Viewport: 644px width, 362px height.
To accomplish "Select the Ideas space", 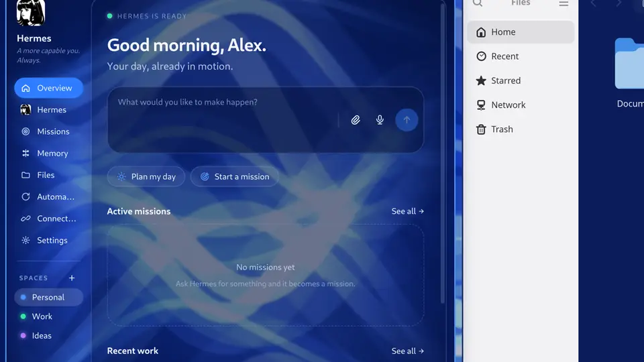I will [48, 336].
